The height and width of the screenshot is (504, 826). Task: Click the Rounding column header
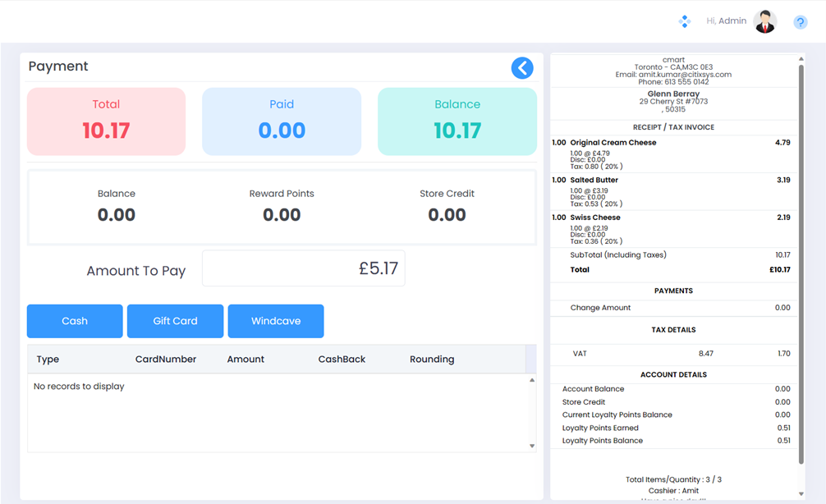(432, 359)
